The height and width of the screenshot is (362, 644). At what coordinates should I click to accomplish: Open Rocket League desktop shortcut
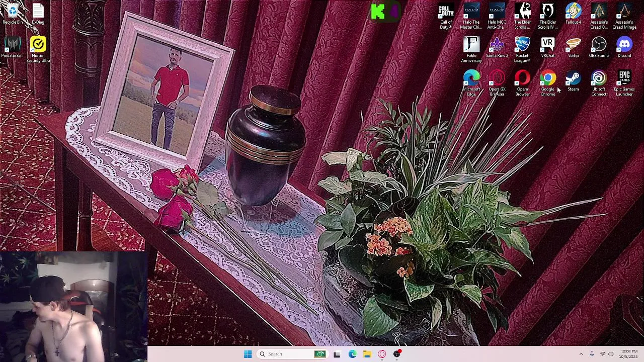(x=522, y=50)
